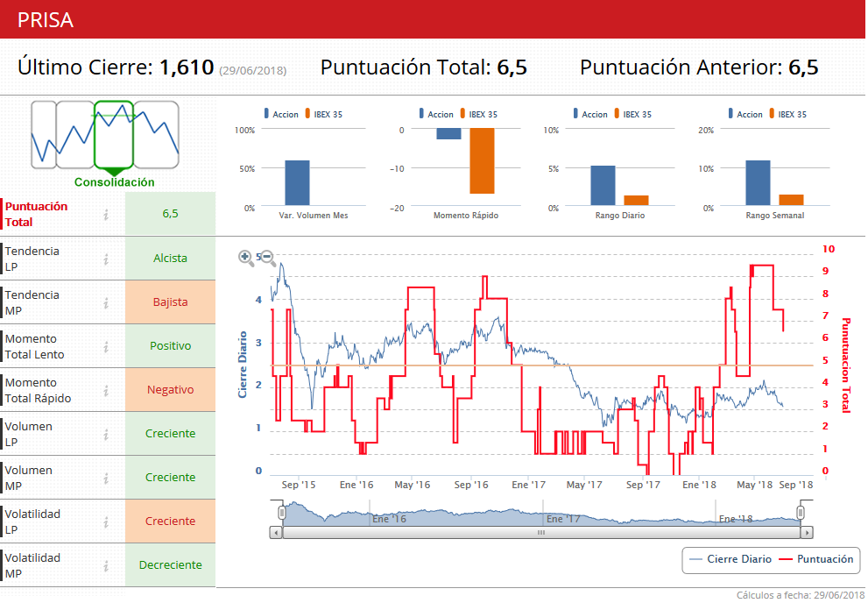
Task: Toggle Accion series in Rango Semanal chart
Action: click(745, 114)
